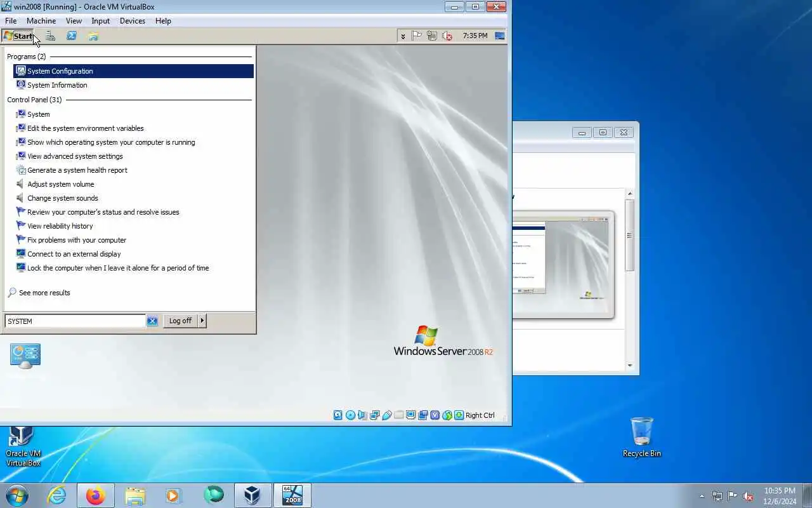Select Review your computer's status and resolve issues
Screen dimensions: 812x508
tap(134, 212)
